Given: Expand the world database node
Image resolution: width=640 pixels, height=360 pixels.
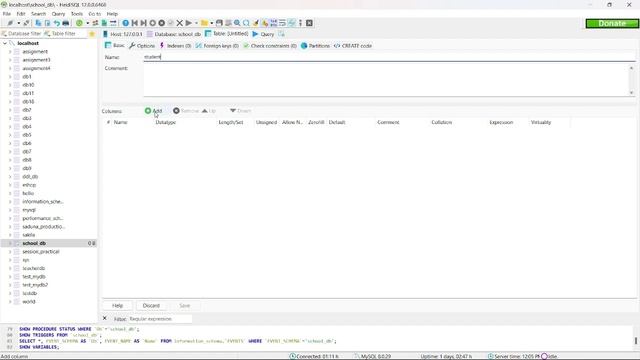Looking at the screenshot, I should tap(10, 302).
